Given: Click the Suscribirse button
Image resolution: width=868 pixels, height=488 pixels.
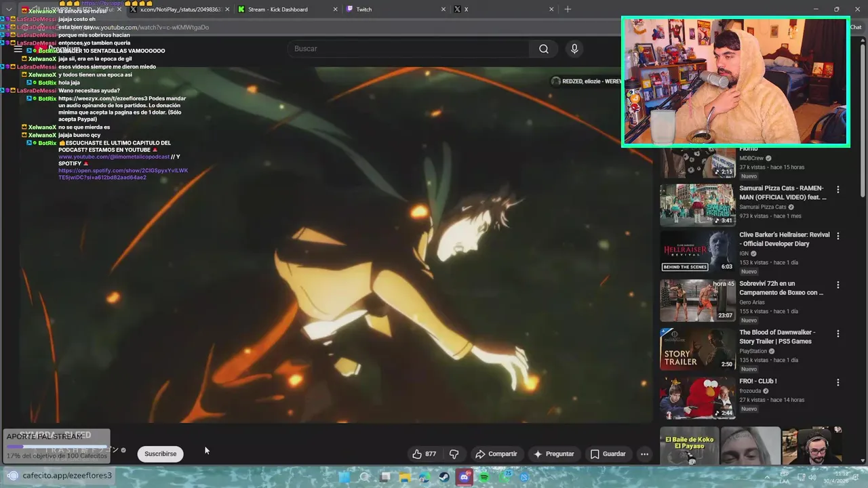Looking at the screenshot, I should point(160,454).
